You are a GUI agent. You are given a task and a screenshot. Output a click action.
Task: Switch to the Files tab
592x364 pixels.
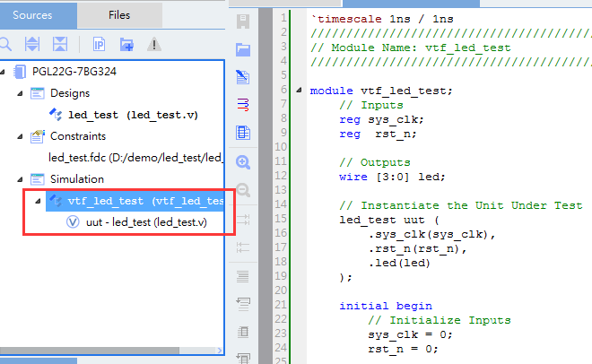[x=119, y=15]
